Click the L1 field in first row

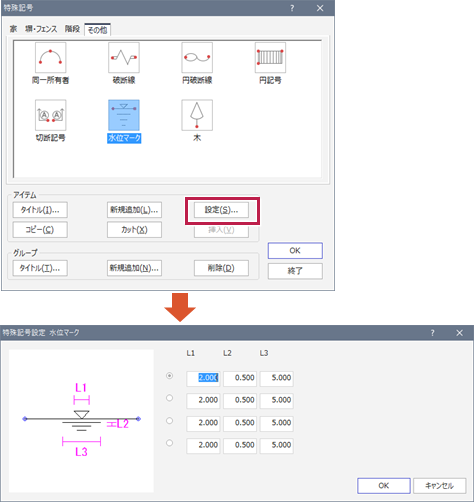(x=203, y=378)
